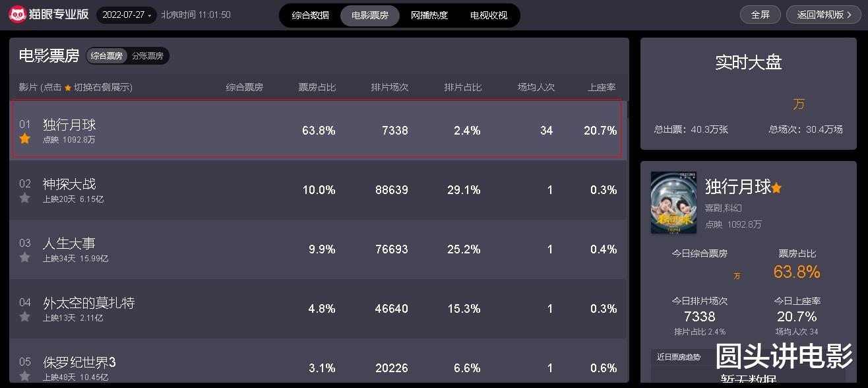Switch to 分账票房 mode
Image resolution: width=868 pixels, height=388 pixels.
[148, 56]
